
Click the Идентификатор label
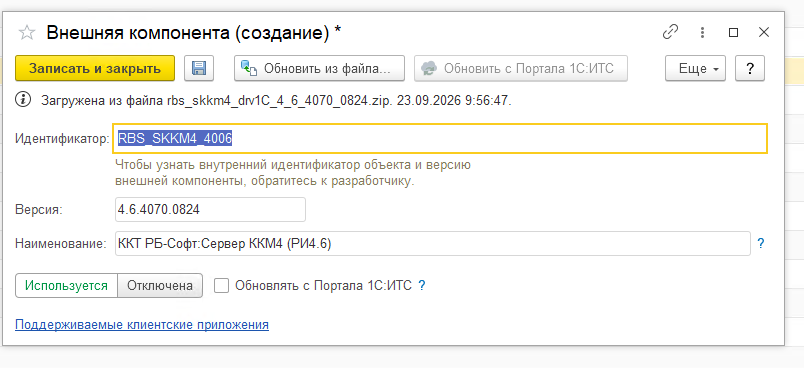63,138
